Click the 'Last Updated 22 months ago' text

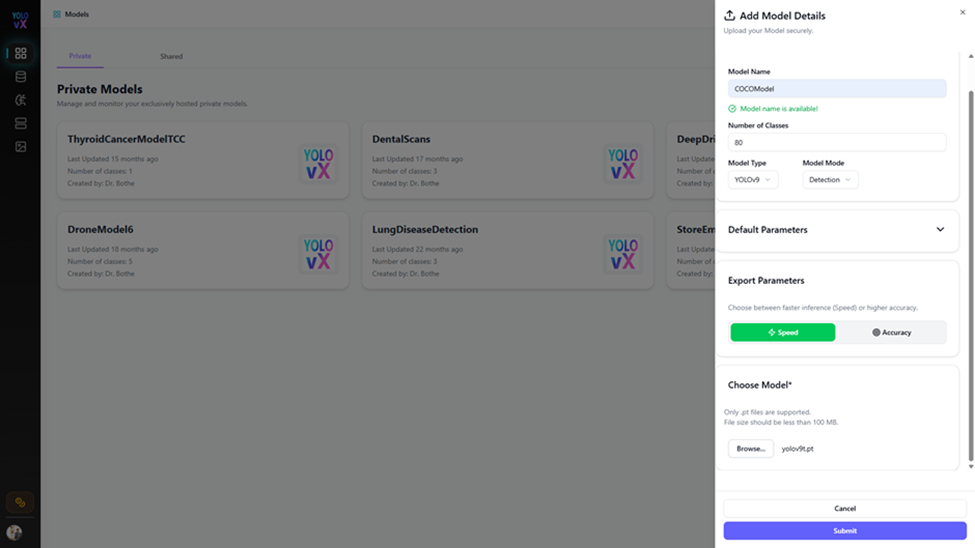point(417,249)
